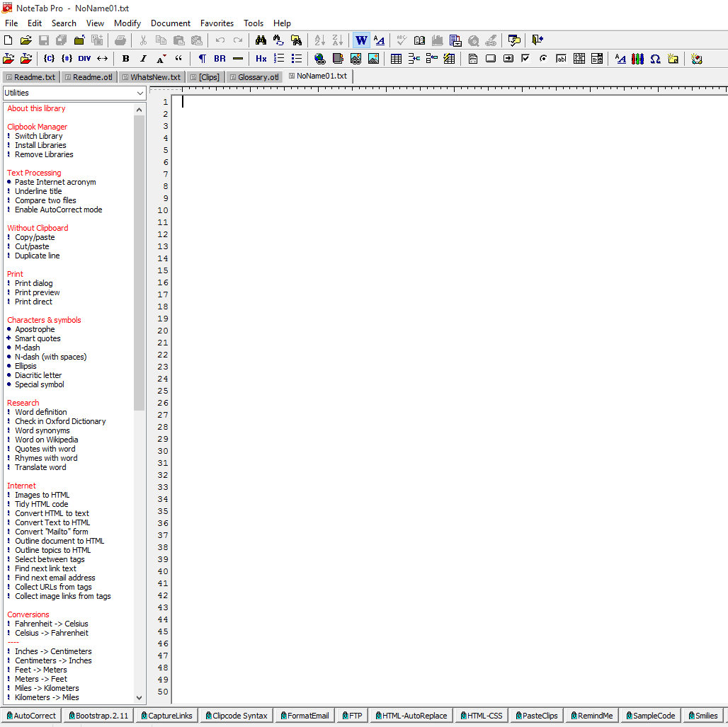Click the Italic formatting icon

click(x=143, y=59)
